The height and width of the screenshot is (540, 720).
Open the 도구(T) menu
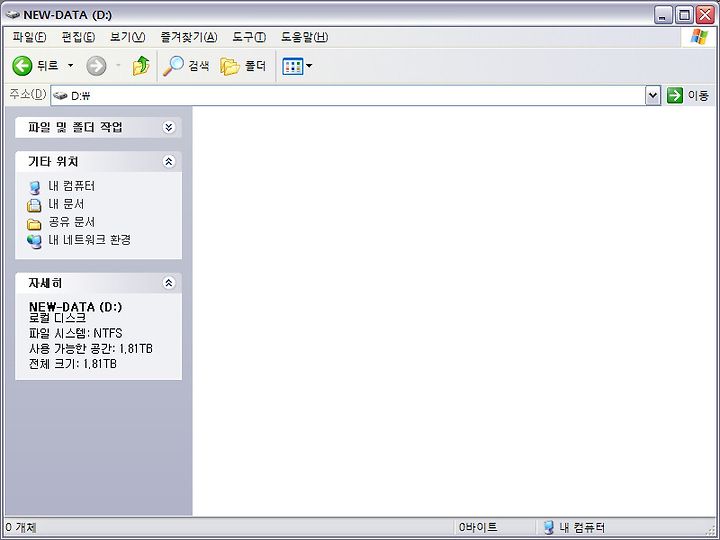(249, 37)
